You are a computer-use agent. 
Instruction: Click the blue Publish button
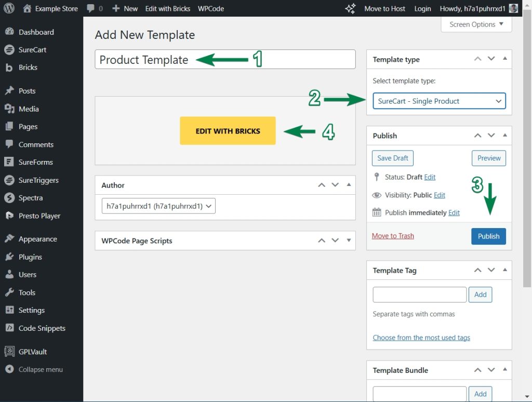488,236
